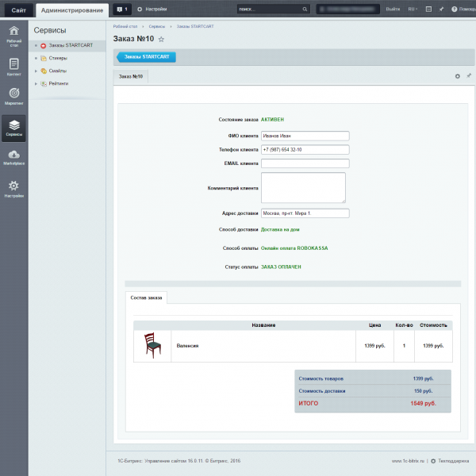
Task: Click the Комментарий клиента text area
Action: [303, 188]
